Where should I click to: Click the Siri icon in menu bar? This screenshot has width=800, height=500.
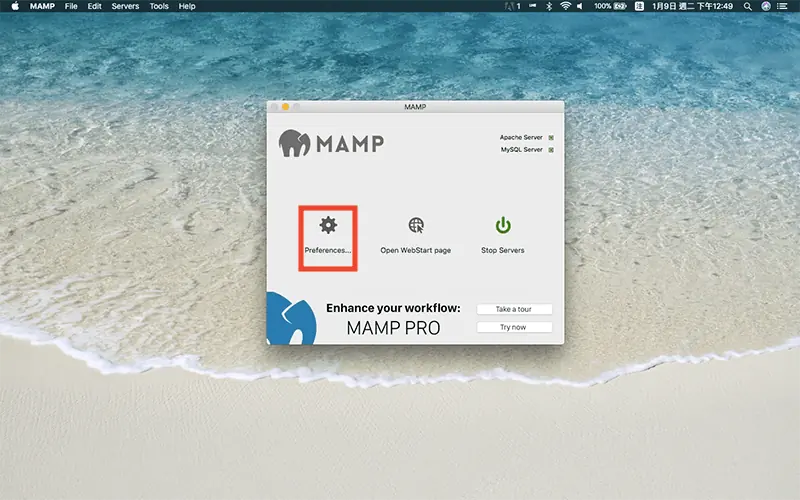click(766, 6)
